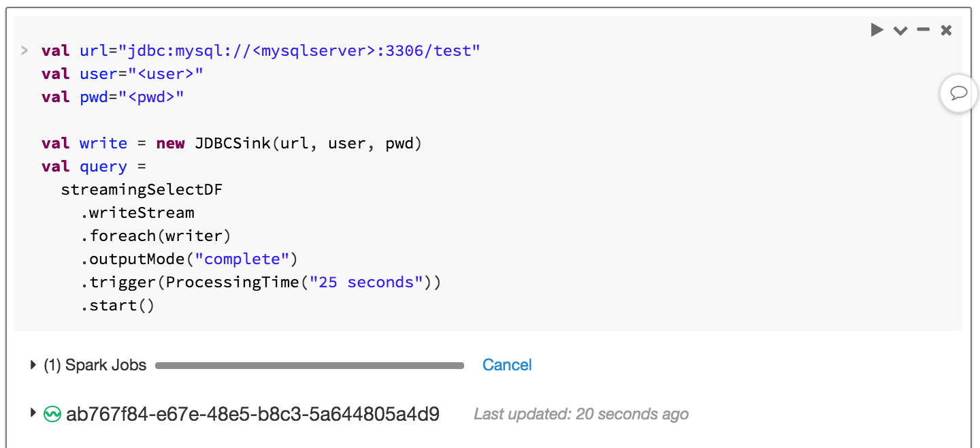Viewport: 980px width, 448px height.
Task: Click the green streaming status icon
Action: [52, 414]
